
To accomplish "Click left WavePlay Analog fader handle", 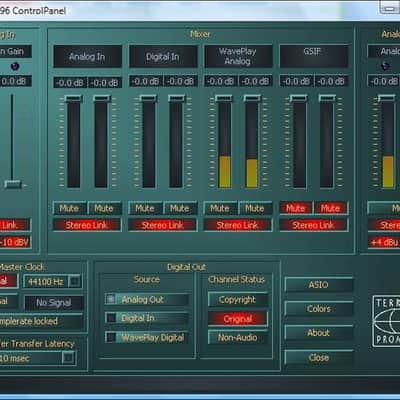I will [224, 98].
